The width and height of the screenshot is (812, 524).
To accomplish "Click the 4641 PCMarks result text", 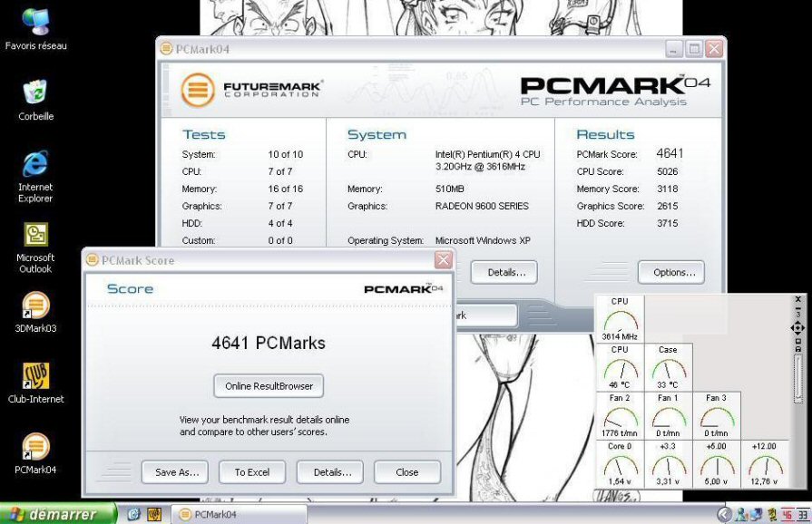I will 269,343.
